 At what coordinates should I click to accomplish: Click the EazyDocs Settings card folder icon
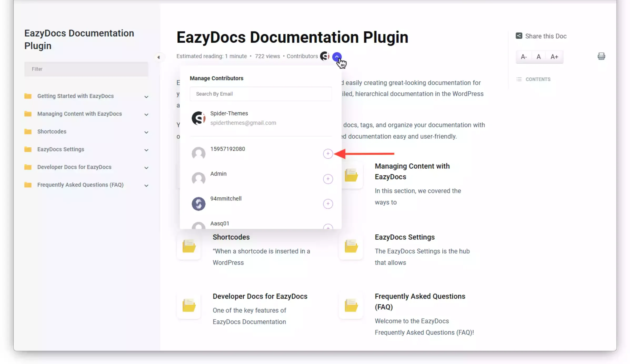click(351, 246)
